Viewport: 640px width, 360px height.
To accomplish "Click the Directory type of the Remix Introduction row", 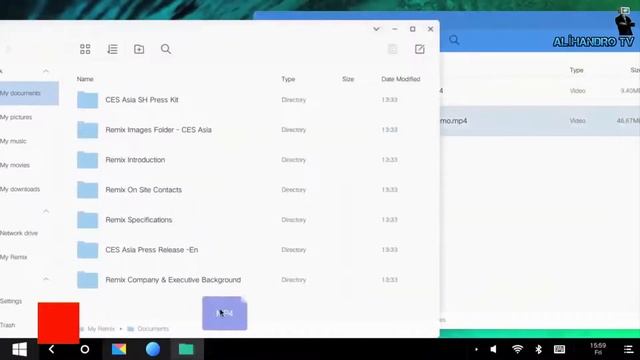I will tap(293, 160).
